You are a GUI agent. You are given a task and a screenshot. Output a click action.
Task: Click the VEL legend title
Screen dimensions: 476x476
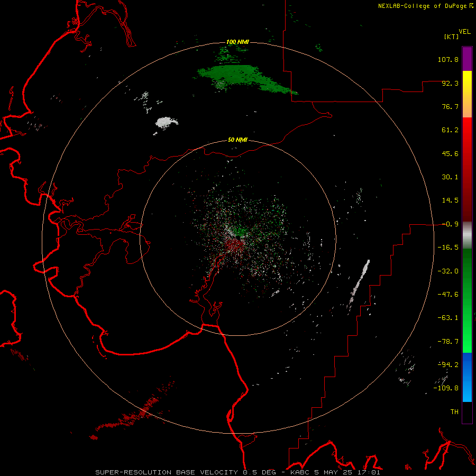(464, 32)
